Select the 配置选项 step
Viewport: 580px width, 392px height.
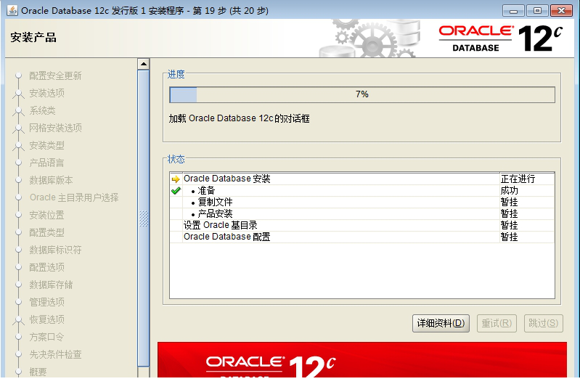point(46,267)
